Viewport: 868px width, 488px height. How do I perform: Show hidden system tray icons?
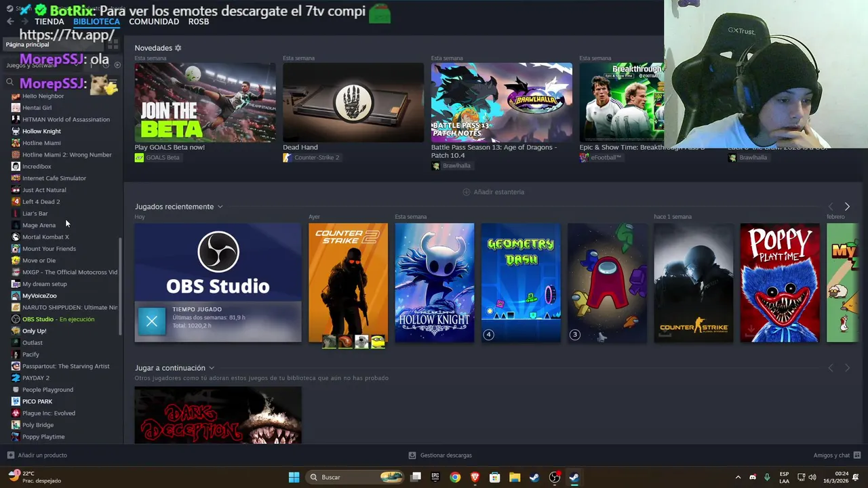coord(738,477)
